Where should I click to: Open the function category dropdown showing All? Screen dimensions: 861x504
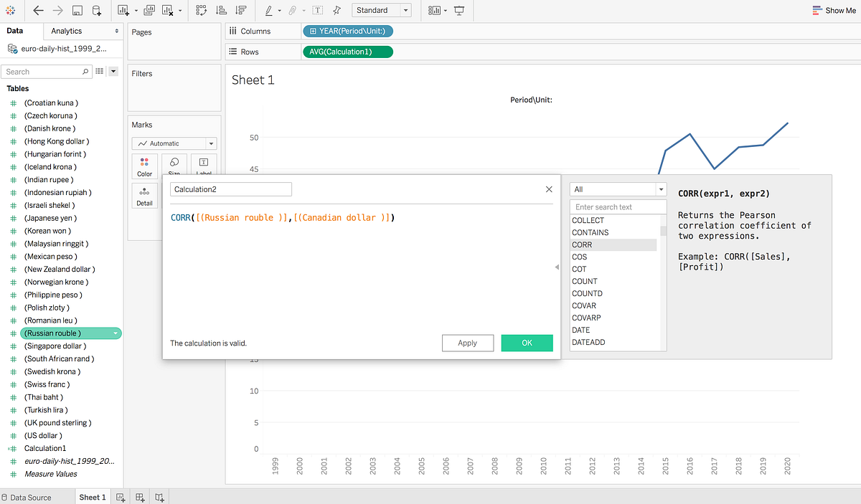618,189
